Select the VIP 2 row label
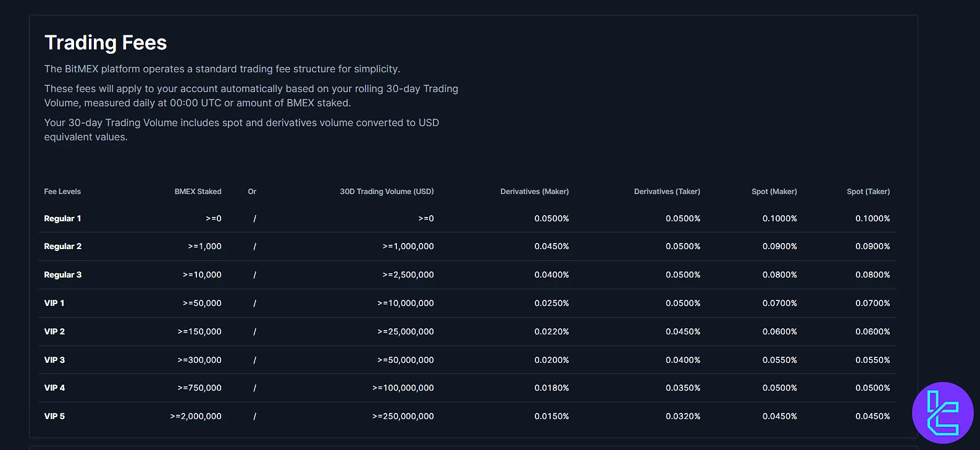The height and width of the screenshot is (450, 980). 54,331
